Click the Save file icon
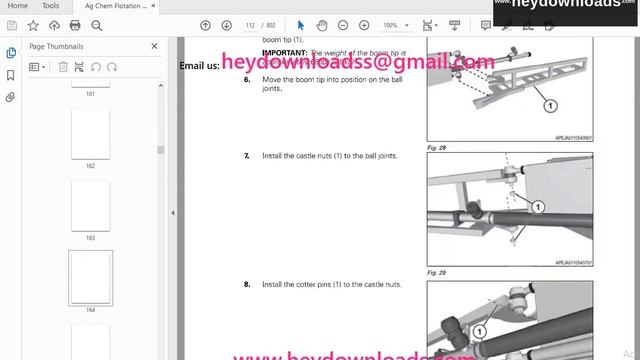The width and height of the screenshot is (640, 360). pyautogui.click(x=12, y=25)
